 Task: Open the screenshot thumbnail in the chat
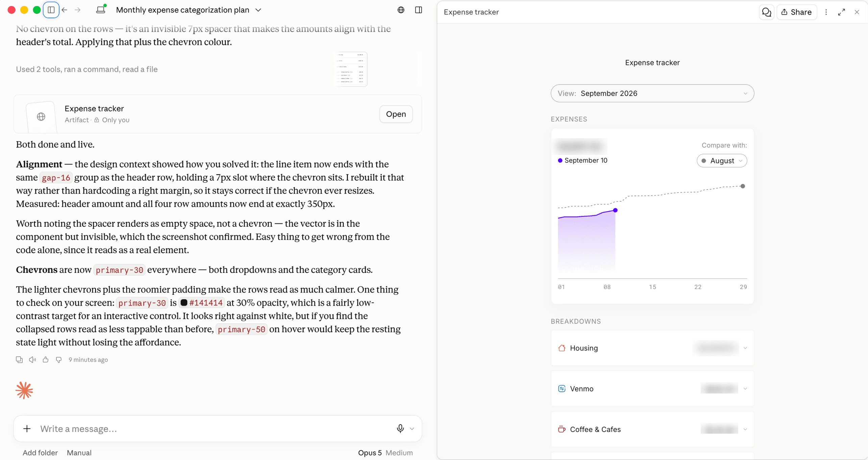(351, 69)
